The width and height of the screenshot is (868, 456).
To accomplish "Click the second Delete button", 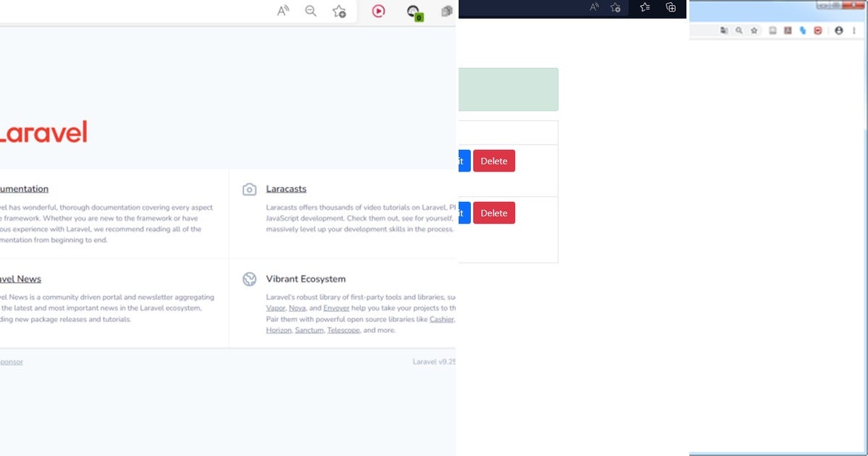I will [x=494, y=213].
